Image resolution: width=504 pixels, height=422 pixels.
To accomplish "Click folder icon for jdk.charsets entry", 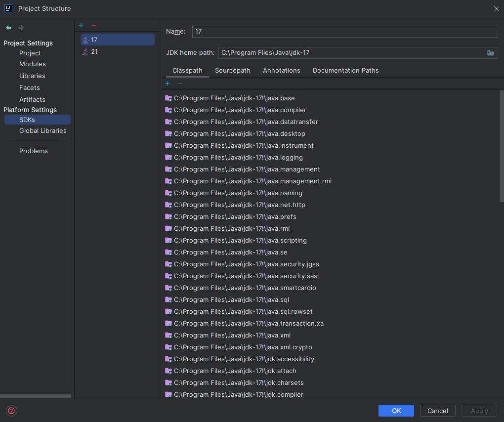I will coord(168,382).
